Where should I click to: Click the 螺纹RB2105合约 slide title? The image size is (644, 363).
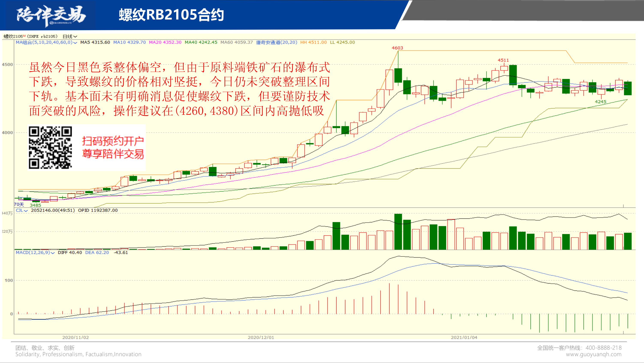point(171,15)
